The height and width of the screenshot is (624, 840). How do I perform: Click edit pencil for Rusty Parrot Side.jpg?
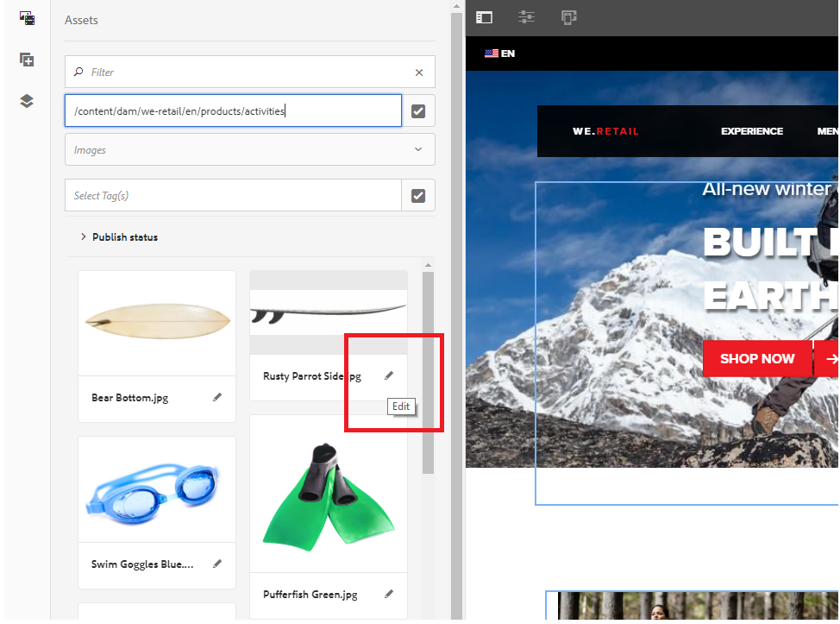coord(389,375)
